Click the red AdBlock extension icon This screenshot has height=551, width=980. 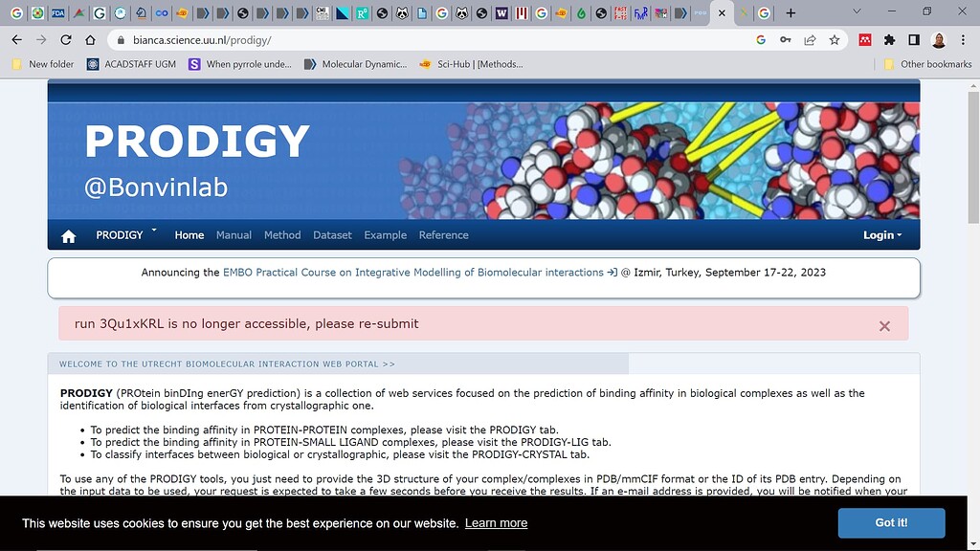(x=863, y=41)
